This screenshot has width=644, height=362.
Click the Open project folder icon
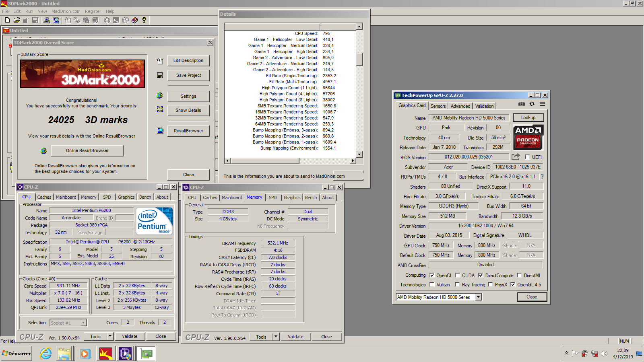(17, 20)
